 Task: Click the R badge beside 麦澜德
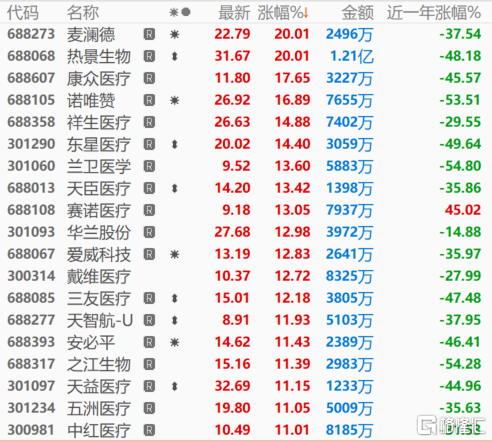[x=149, y=34]
